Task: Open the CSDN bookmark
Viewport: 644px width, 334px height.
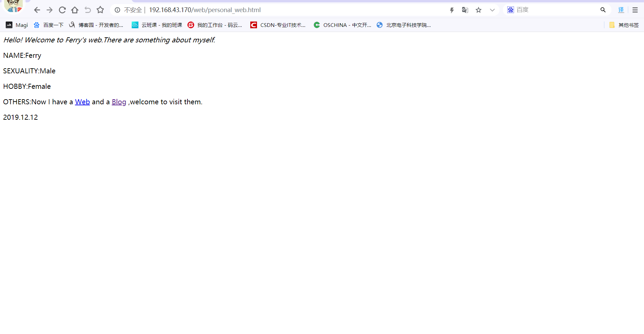Action: click(278, 25)
